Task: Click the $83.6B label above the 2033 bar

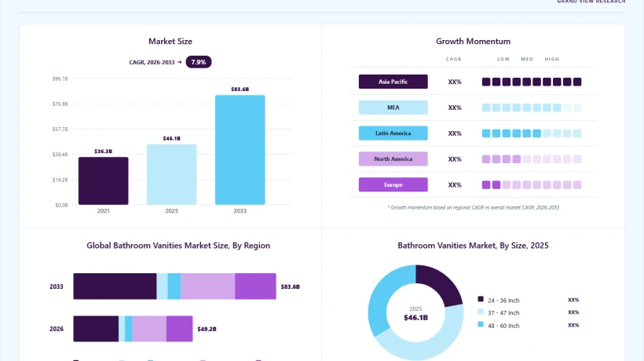Action: (x=240, y=89)
